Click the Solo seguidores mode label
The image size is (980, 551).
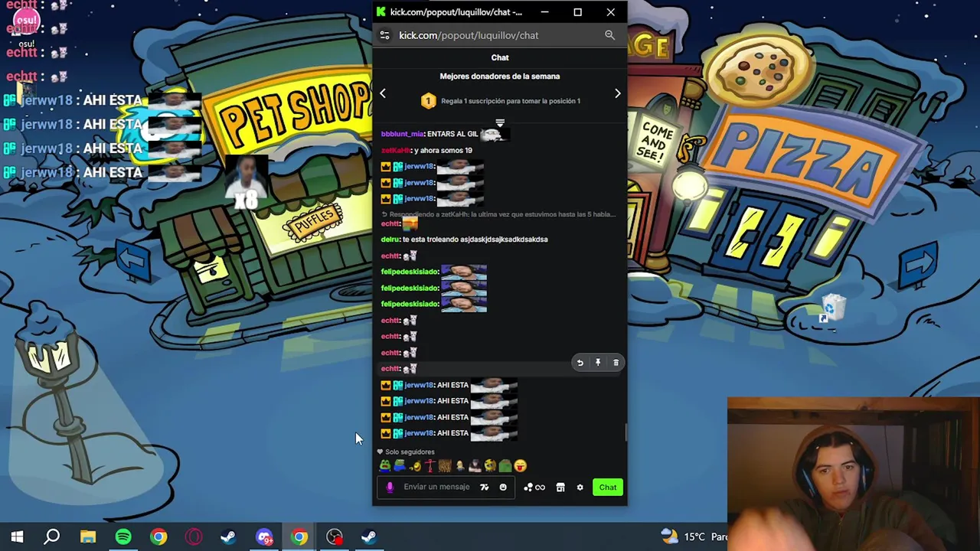click(410, 452)
